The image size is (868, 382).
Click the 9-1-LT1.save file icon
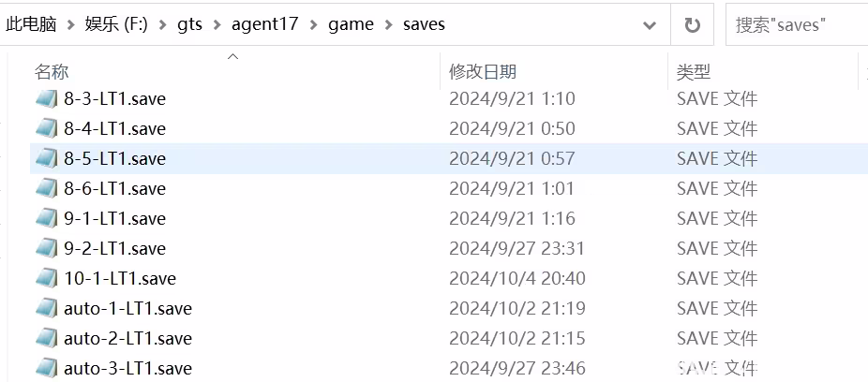[47, 218]
